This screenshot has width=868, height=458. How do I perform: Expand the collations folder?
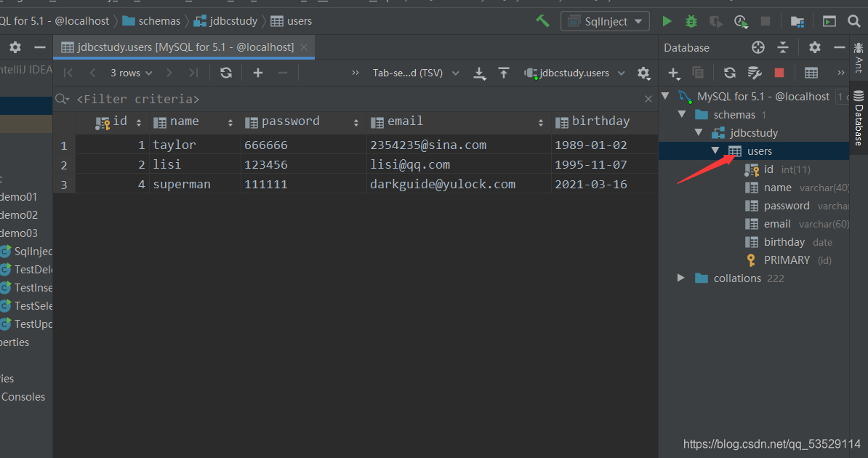coord(681,278)
